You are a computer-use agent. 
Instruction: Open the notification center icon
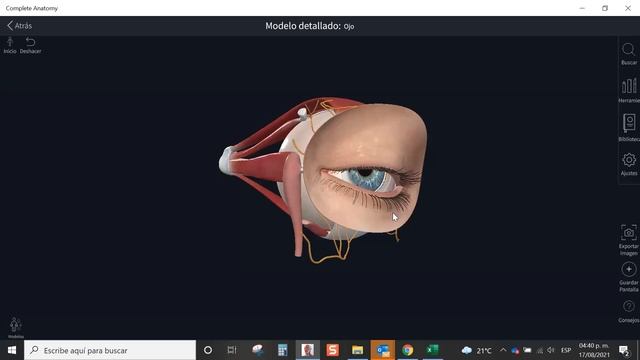(624, 350)
